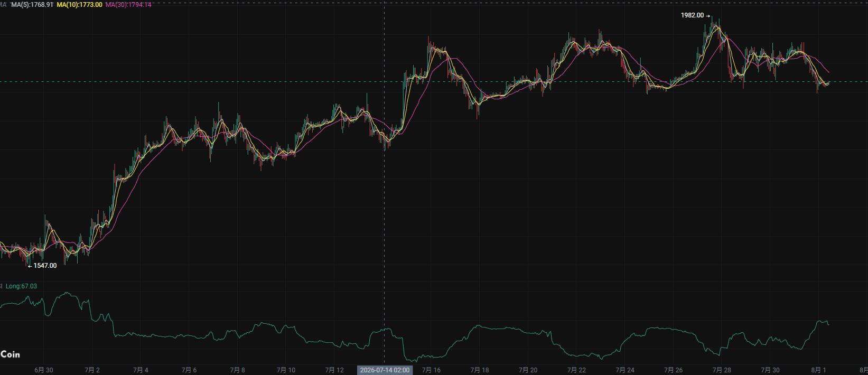Click the 7月 26 date on time axis

click(x=674, y=370)
